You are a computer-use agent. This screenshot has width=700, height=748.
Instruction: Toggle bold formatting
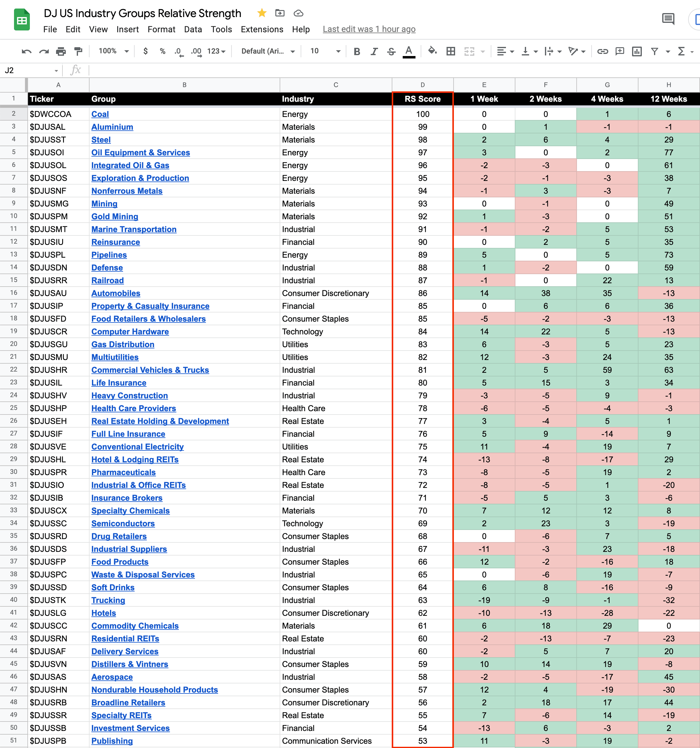tap(357, 51)
